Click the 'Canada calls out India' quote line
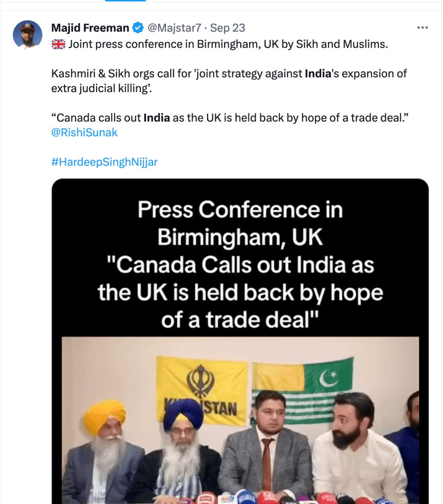Viewport: 443px width, 504px height. click(230, 118)
